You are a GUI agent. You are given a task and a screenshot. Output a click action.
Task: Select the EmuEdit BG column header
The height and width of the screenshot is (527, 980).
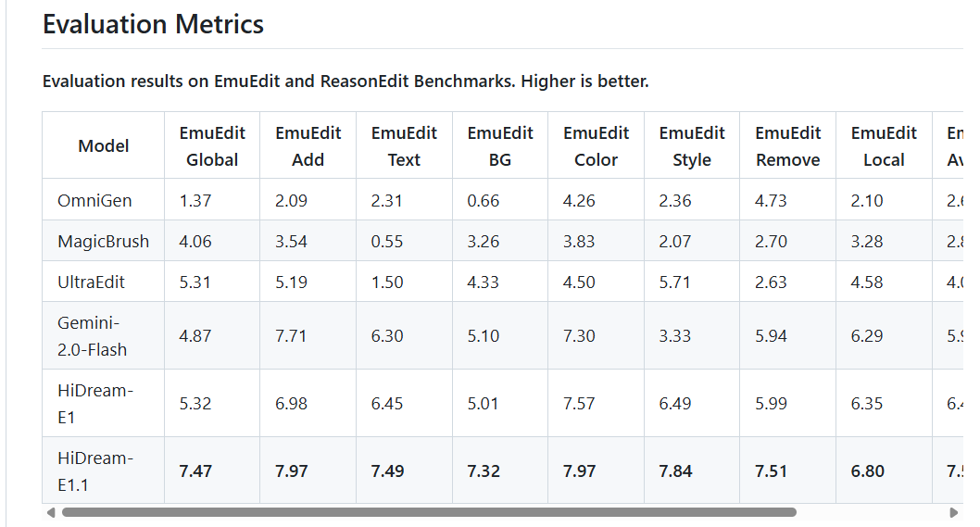click(x=500, y=145)
